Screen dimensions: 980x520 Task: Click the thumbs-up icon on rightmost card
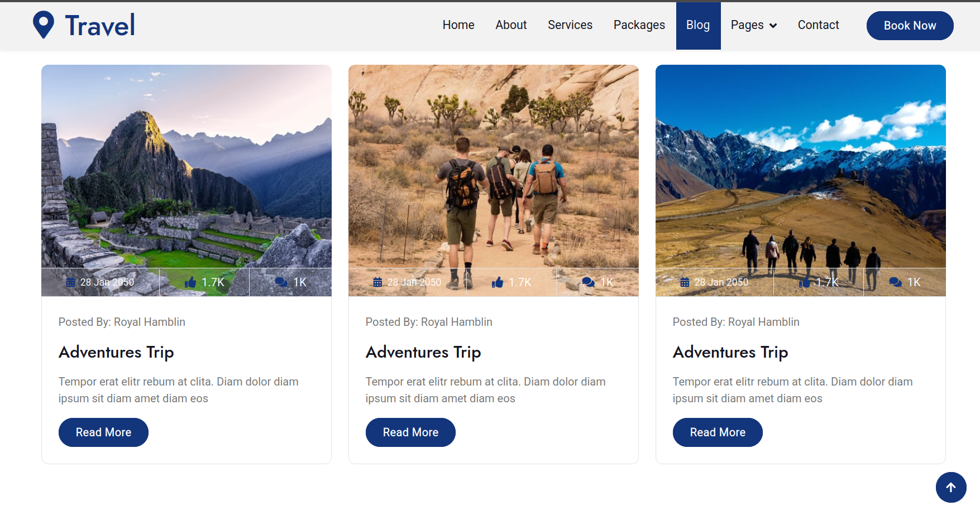tap(804, 282)
